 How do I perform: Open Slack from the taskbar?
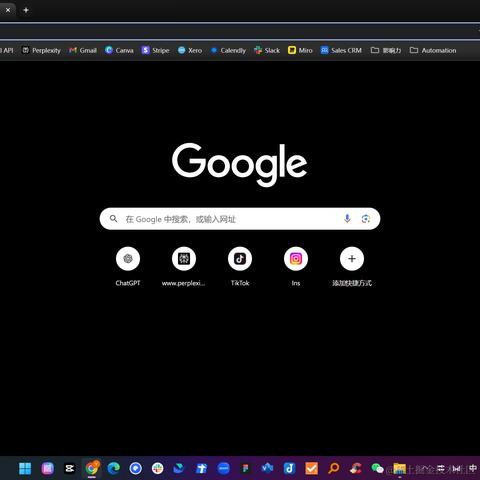point(157,468)
